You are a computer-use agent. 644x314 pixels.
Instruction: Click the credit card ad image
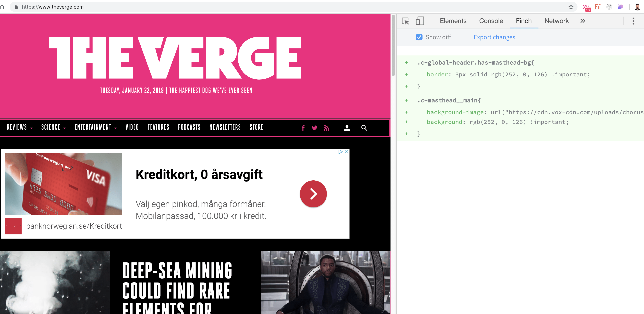[63, 184]
